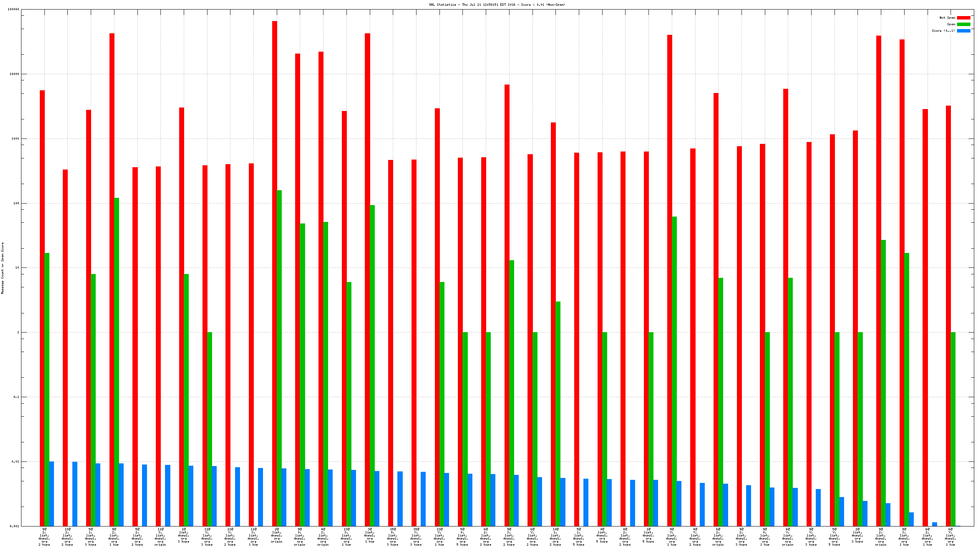The height and width of the screenshot is (551, 980).
Task: Click the green bar for 3@list.dnswl.org 1 hop
Action: (x=372, y=364)
